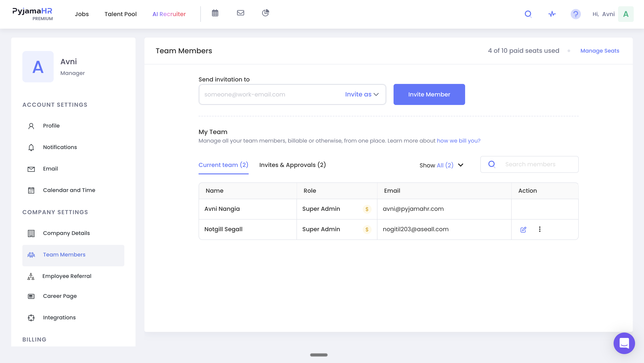This screenshot has width=644, height=363.
Task: Open the chat support bubble
Action: [624, 343]
